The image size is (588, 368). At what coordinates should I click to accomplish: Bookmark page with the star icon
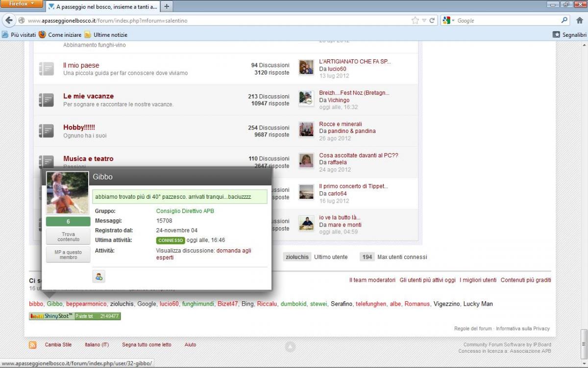click(416, 21)
